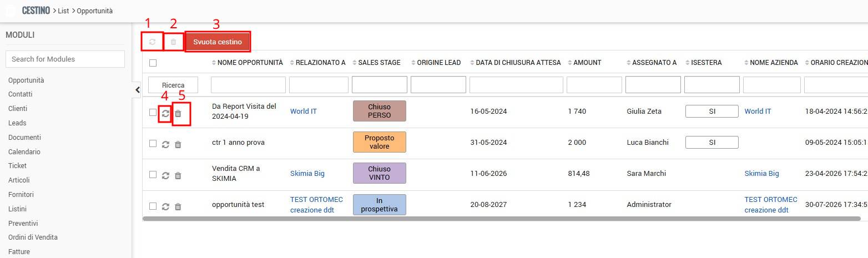Select the 'Vendita CRM a SKIMIA' row checkbox
This screenshot has width=868, height=258.
click(x=153, y=175)
